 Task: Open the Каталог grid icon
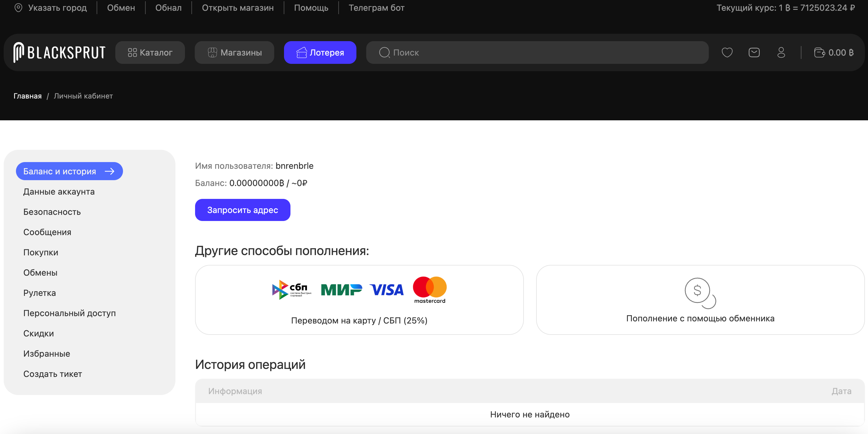point(132,52)
